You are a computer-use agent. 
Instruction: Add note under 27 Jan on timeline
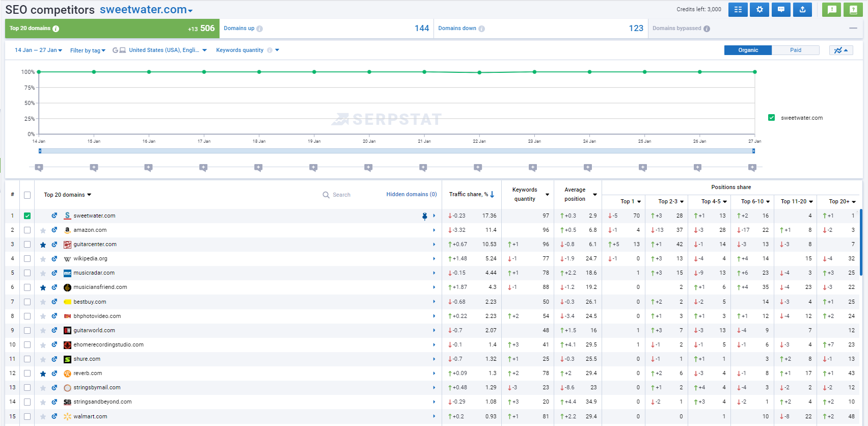[752, 167]
